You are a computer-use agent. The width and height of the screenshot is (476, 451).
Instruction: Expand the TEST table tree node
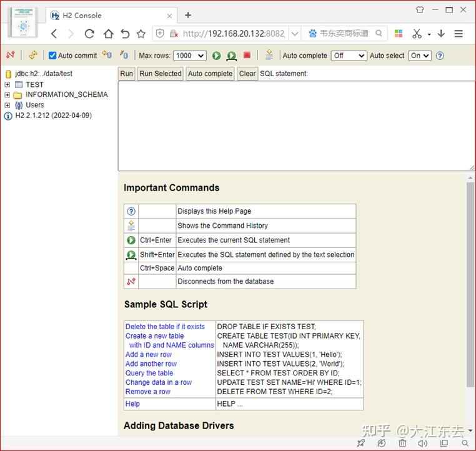point(7,84)
